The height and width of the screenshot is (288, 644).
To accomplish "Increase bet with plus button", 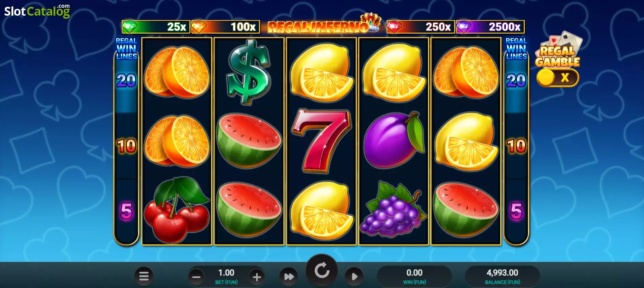I will pos(257,277).
